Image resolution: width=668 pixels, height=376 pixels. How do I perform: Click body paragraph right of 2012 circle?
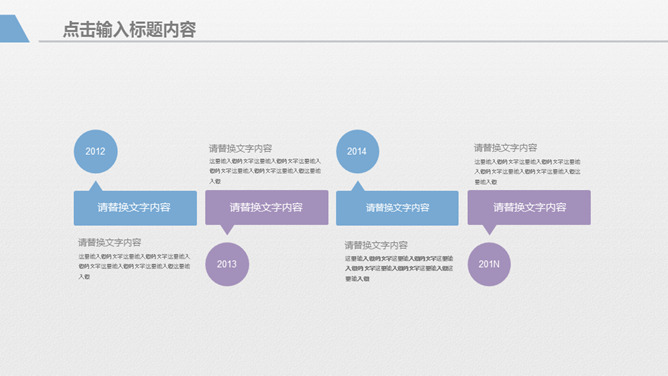(x=265, y=171)
